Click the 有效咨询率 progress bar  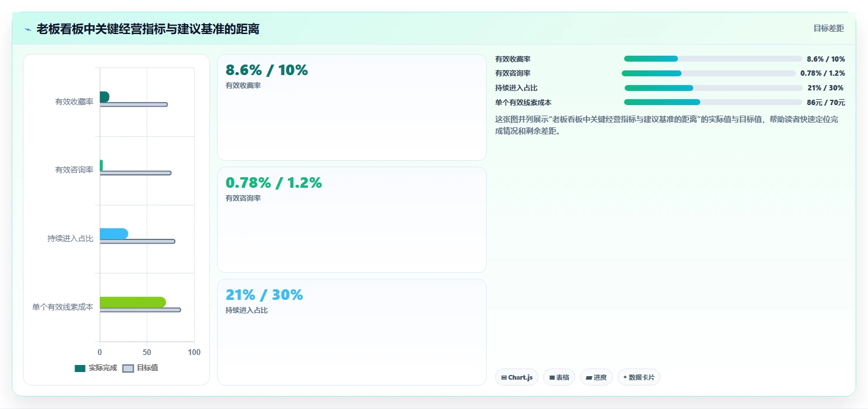click(x=708, y=73)
